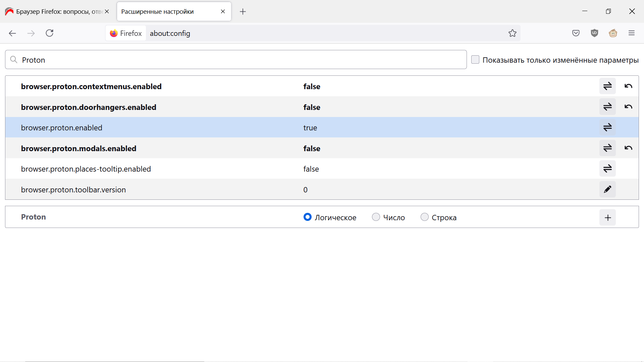Add new Proton preference with plus button
644x362 pixels.
[x=607, y=218]
